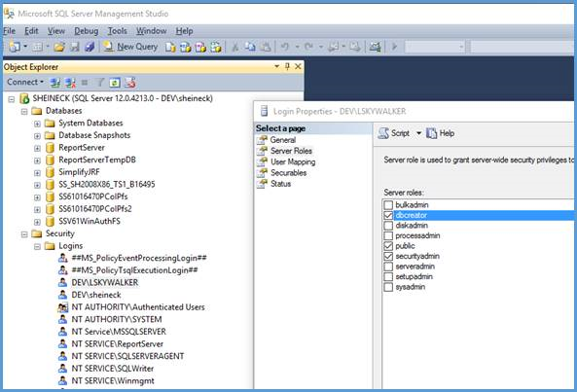Screen dimensions: 577x392
Task: Click the Analysis Services MDX Query icon
Action: (185, 47)
